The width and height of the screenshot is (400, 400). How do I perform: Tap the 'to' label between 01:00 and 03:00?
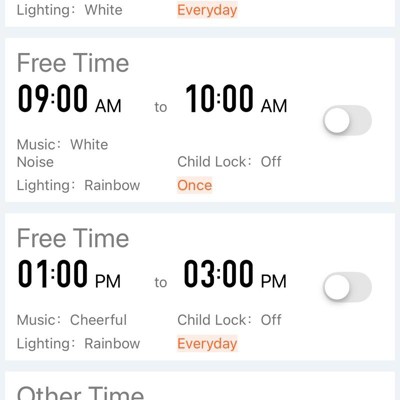(161, 282)
